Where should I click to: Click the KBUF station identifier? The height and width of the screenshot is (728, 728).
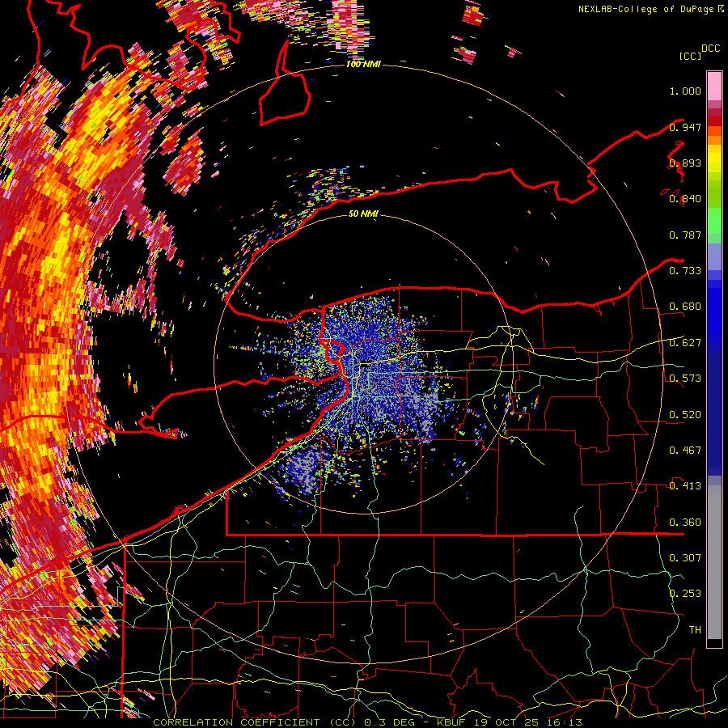(451, 722)
